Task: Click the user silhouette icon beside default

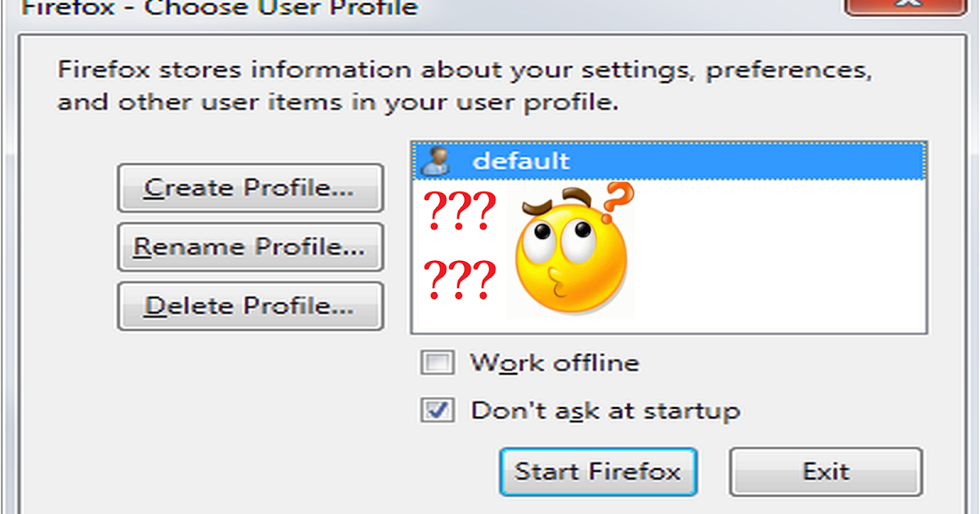Action: (437, 161)
